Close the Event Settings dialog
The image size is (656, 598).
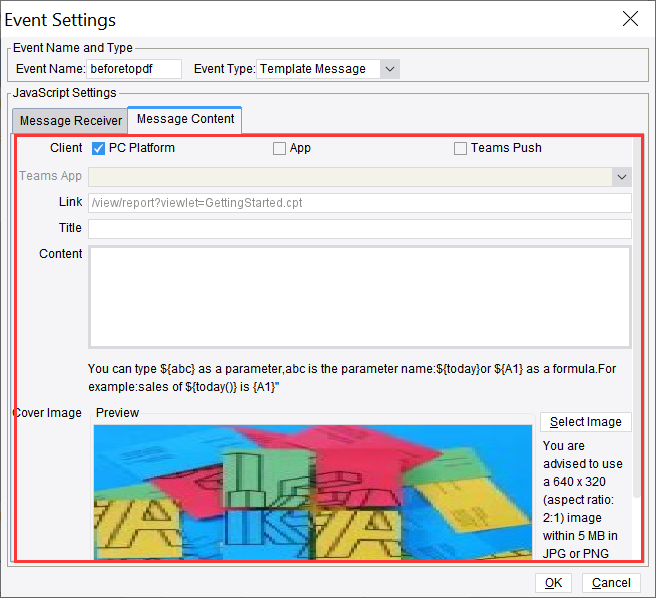tap(630, 19)
